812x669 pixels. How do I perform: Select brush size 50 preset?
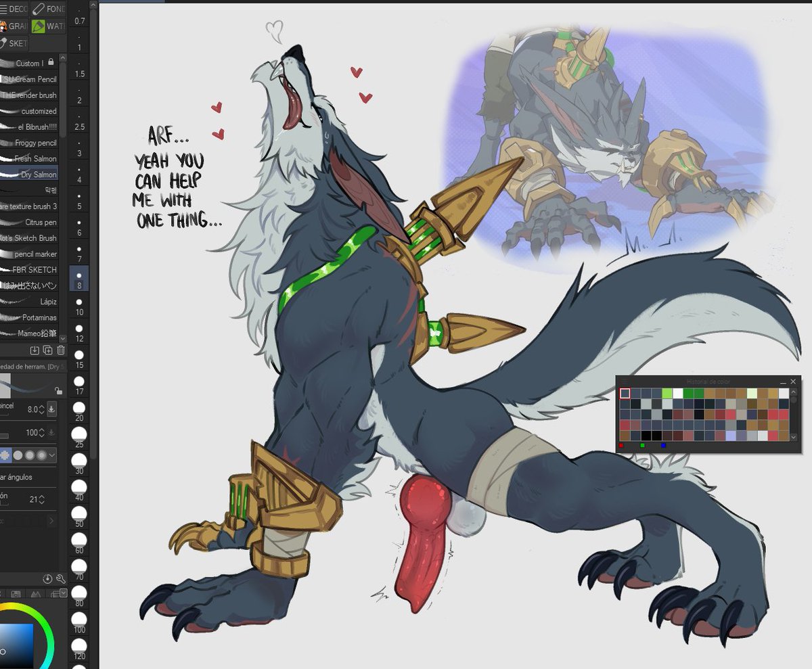click(x=79, y=517)
